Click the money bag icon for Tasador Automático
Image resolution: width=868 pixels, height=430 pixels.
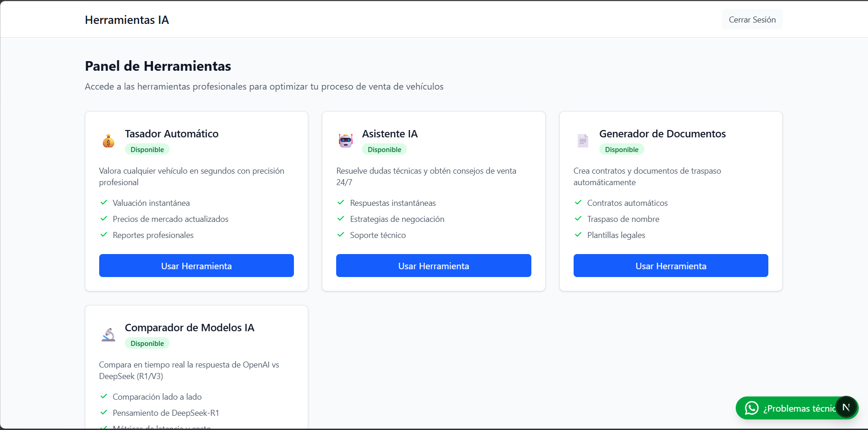point(108,141)
